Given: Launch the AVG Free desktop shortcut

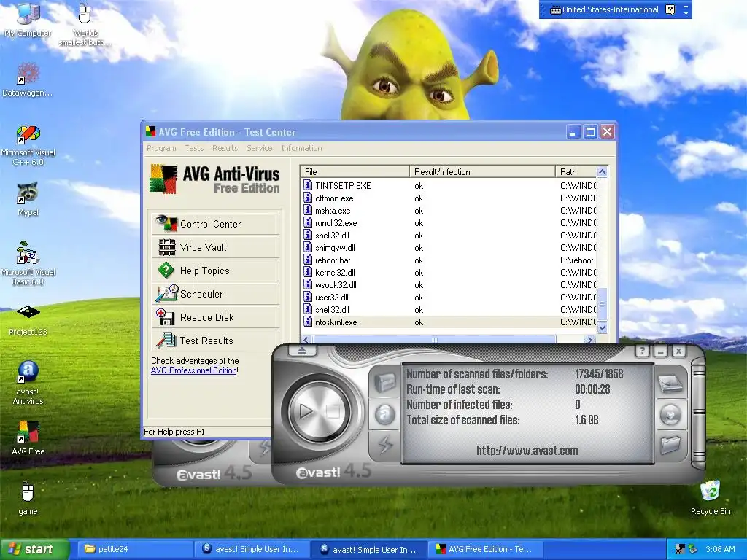Looking at the screenshot, I should pyautogui.click(x=28, y=437).
